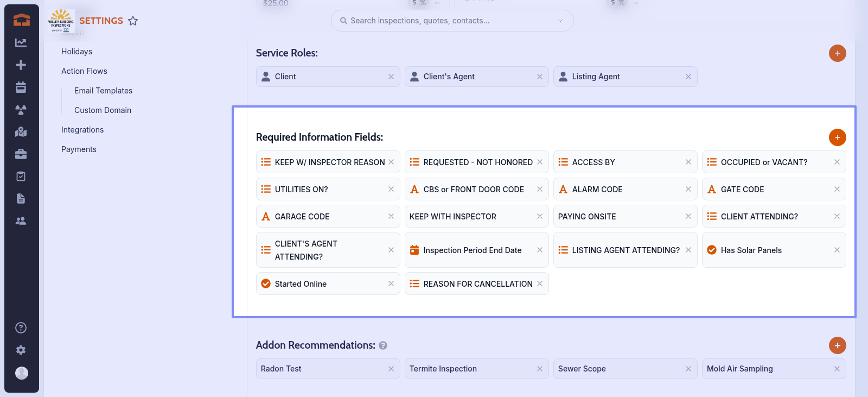Favorite Settings page with star icon
Screen dimensions: 868x397
coord(133,21)
